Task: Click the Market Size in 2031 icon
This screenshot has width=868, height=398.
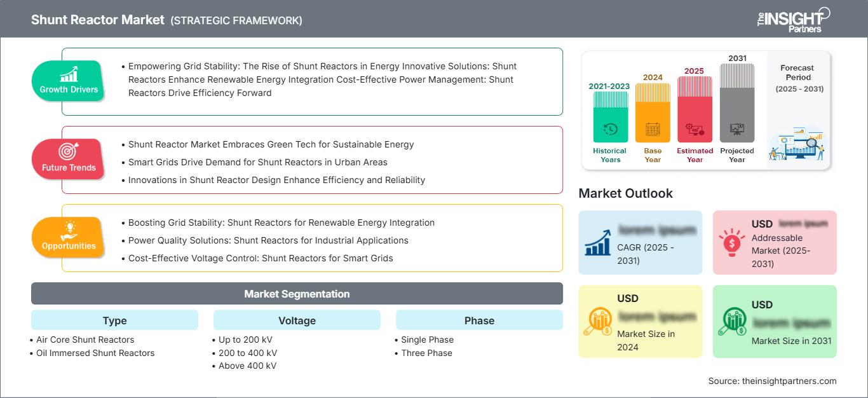Action: 732,322
